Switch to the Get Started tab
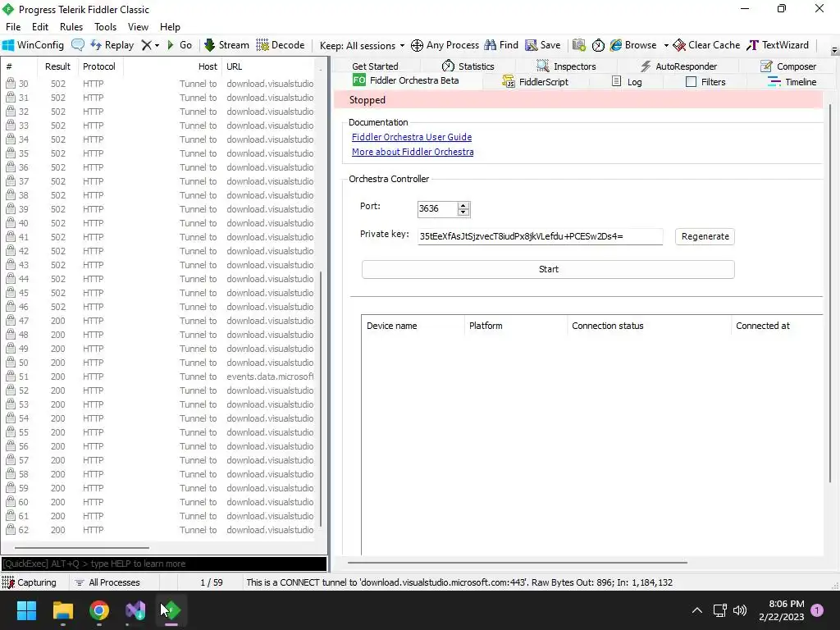Viewport: 840px width, 630px height. click(x=375, y=66)
